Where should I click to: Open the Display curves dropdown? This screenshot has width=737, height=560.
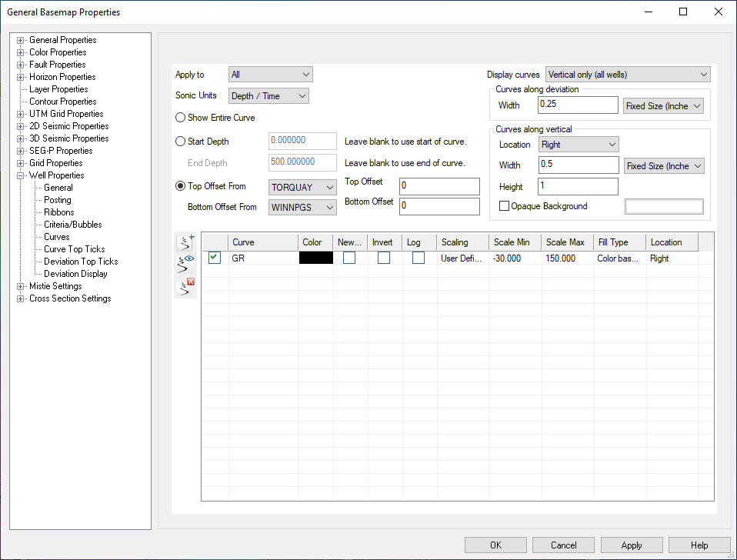click(x=627, y=75)
